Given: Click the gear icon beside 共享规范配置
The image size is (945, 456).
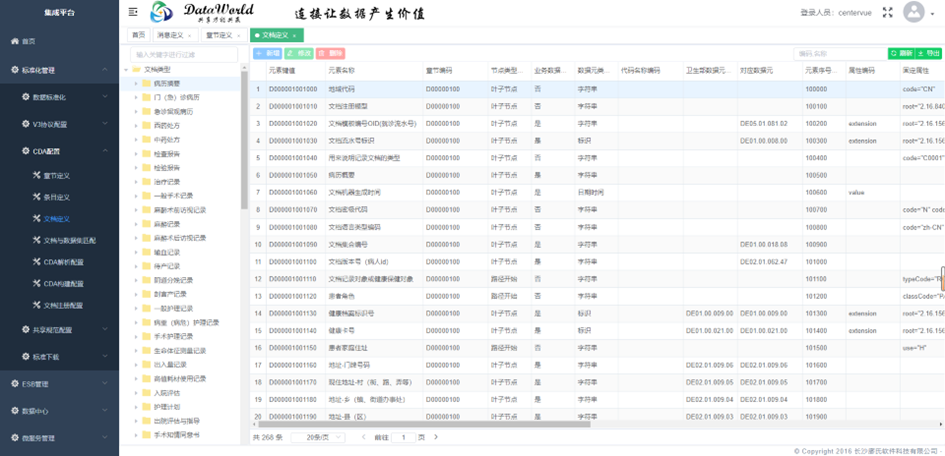Looking at the screenshot, I should click(25, 330).
